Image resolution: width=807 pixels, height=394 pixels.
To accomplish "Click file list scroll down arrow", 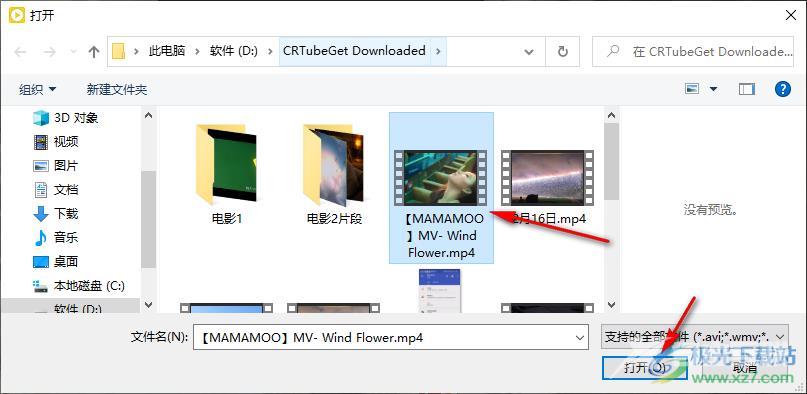I will (x=611, y=305).
